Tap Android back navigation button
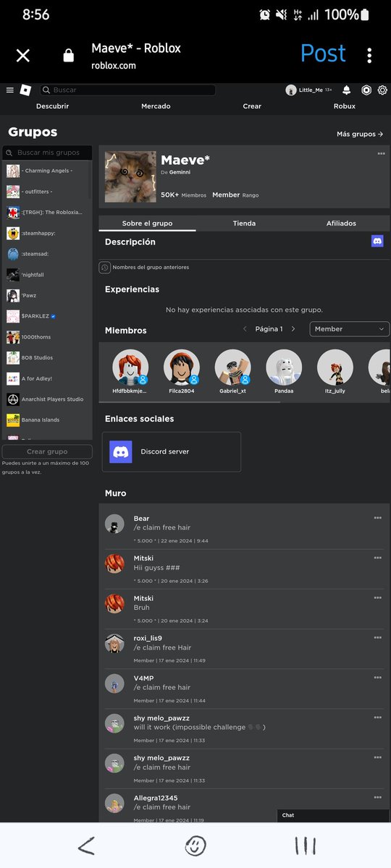The height and width of the screenshot is (868, 391). (86, 846)
